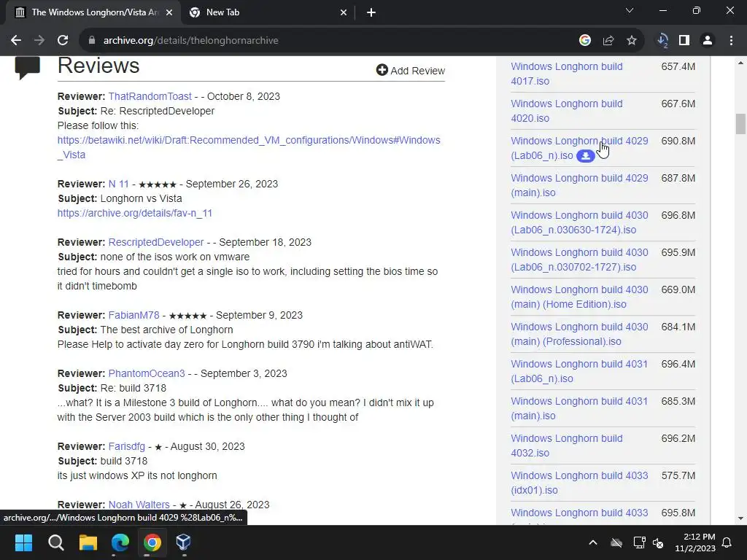The width and height of the screenshot is (747, 560).
Task: Open reviewer RescriptedDeveloper profile
Action: pyautogui.click(x=156, y=242)
